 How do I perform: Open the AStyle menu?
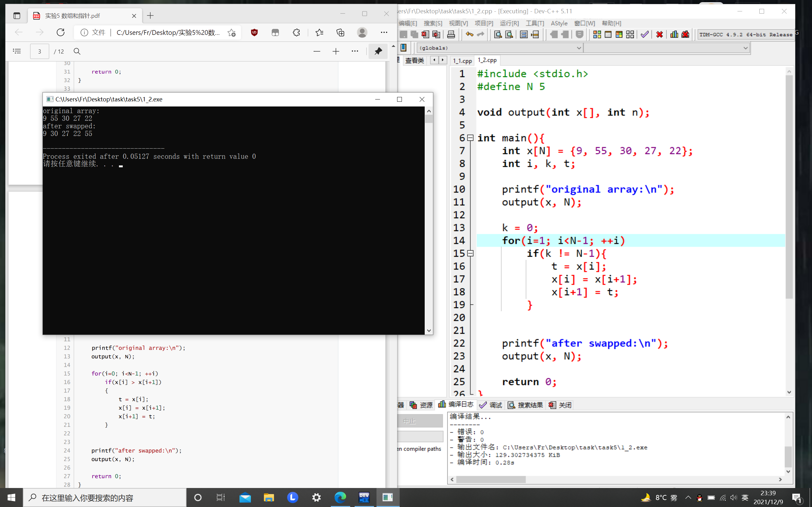[x=559, y=23]
